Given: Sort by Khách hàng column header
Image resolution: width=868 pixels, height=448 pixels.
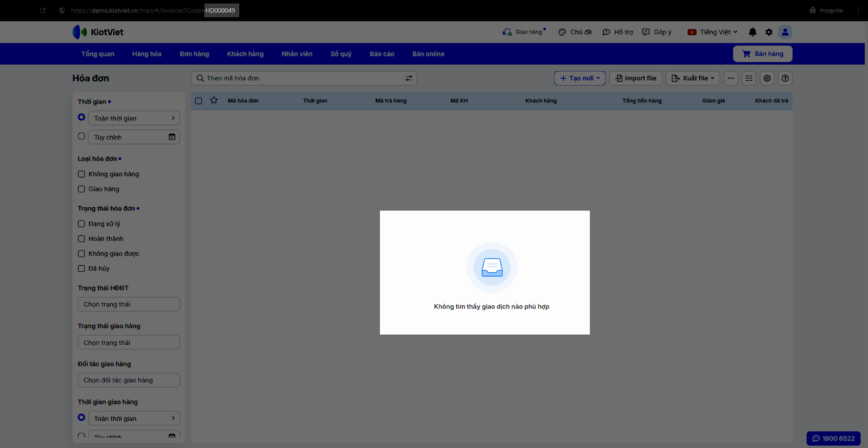Looking at the screenshot, I should (x=541, y=101).
